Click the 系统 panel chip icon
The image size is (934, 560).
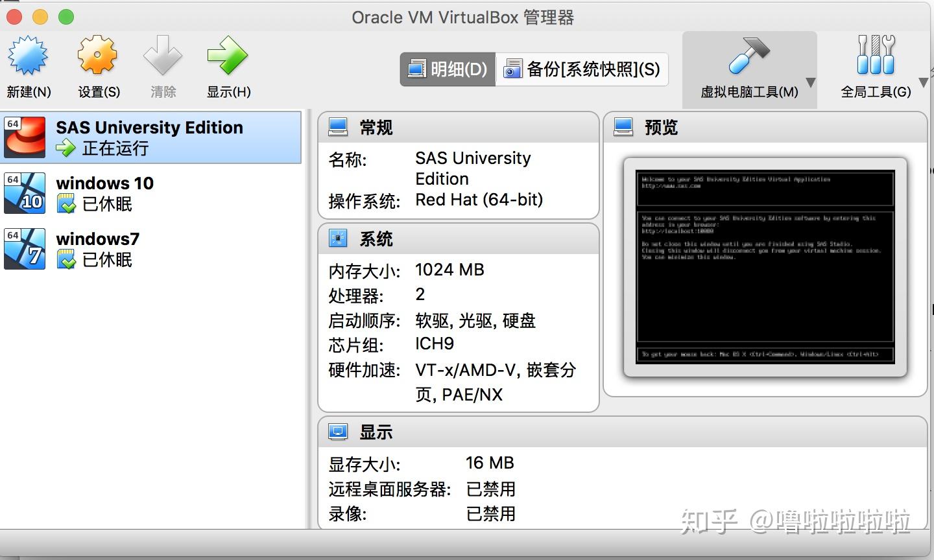338,238
